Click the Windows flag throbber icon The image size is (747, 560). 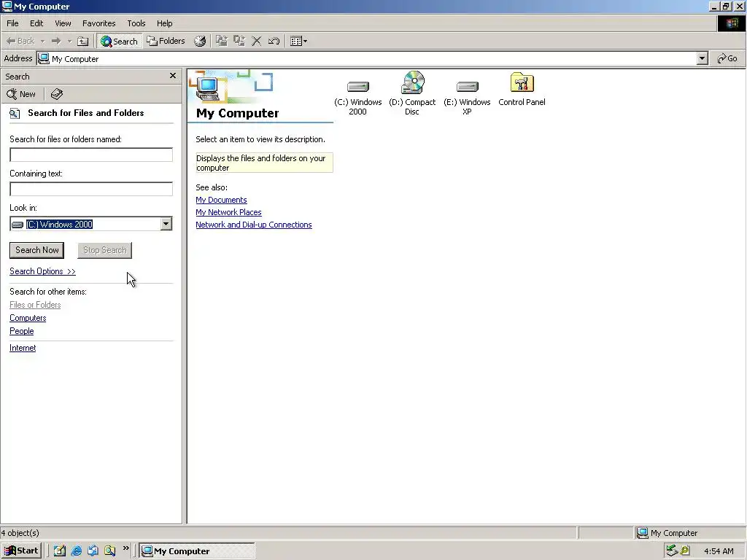pos(731,23)
